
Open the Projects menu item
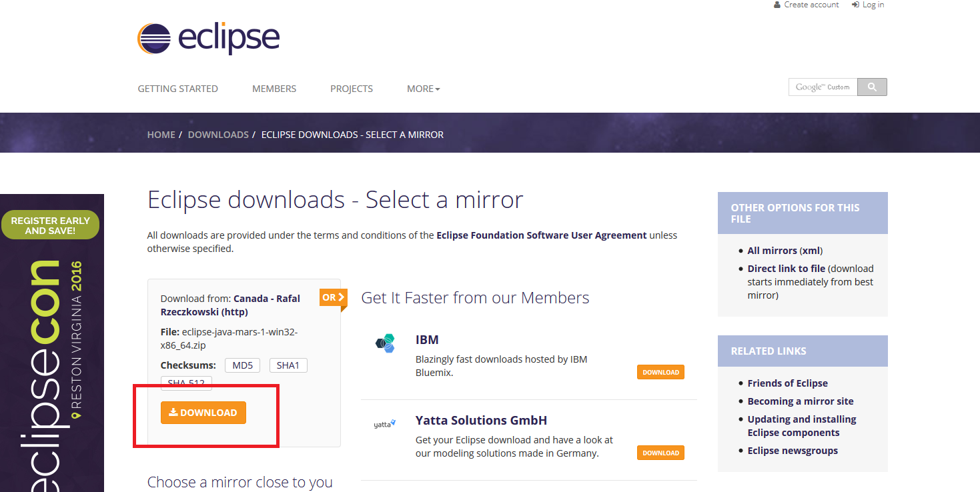coord(351,89)
